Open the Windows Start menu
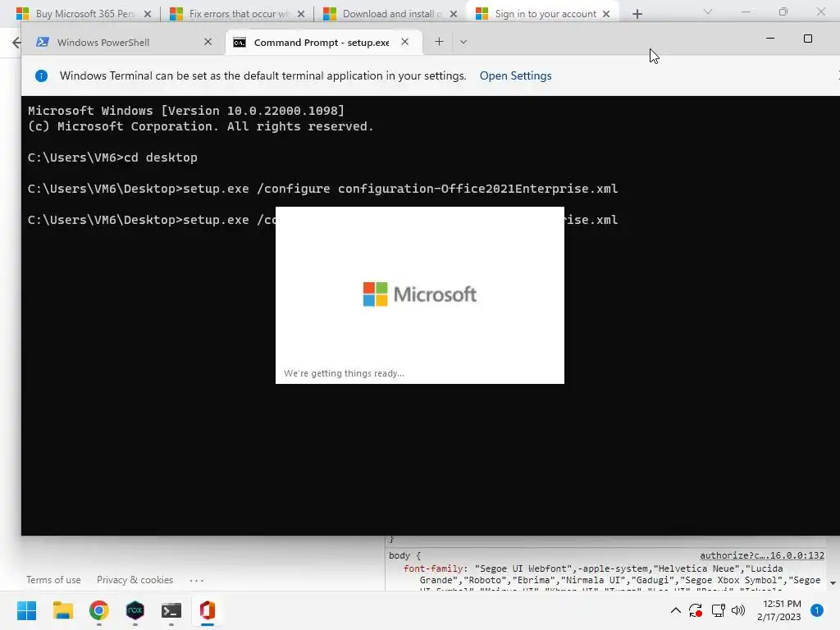Image resolution: width=840 pixels, height=630 pixels. point(26,610)
